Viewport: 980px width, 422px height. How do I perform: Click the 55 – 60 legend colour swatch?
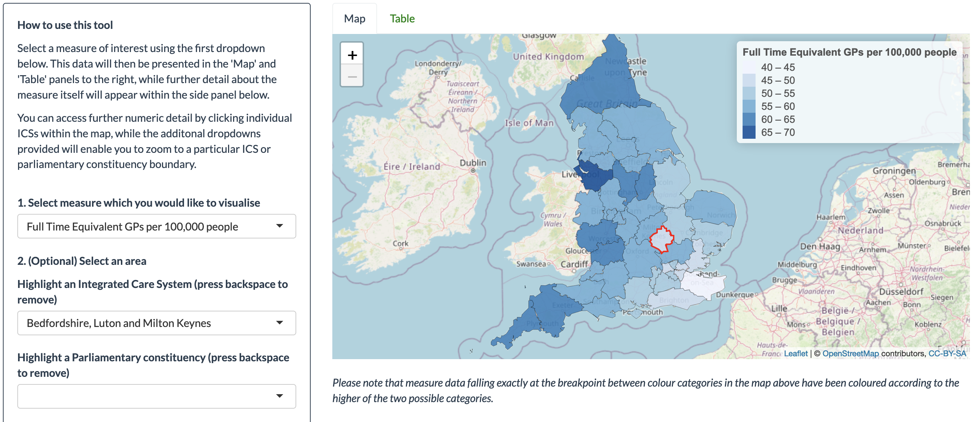(x=749, y=106)
